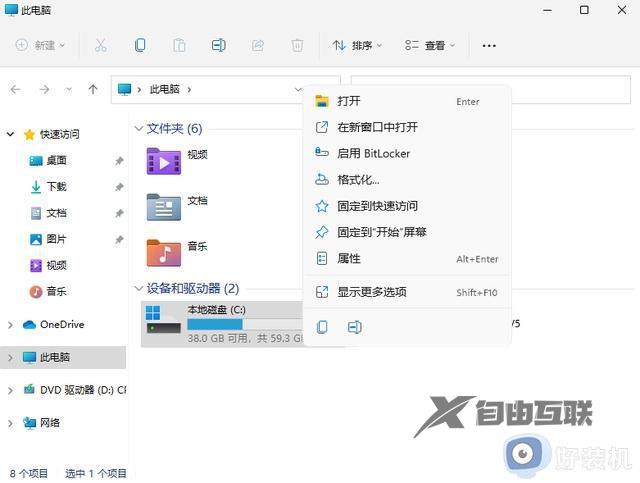Click 此电脑 in the address bar
640x483 pixels.
[x=164, y=89]
